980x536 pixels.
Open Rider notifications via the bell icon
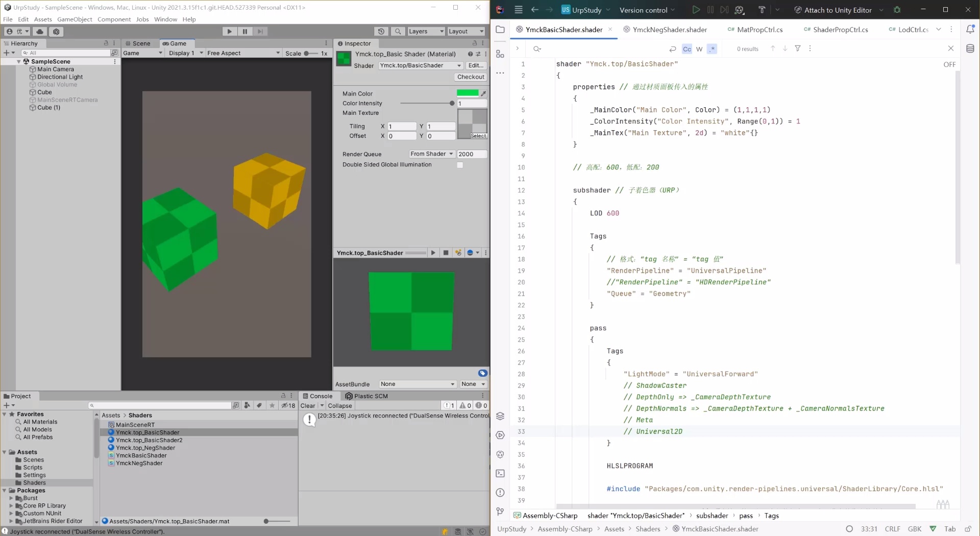970,29
